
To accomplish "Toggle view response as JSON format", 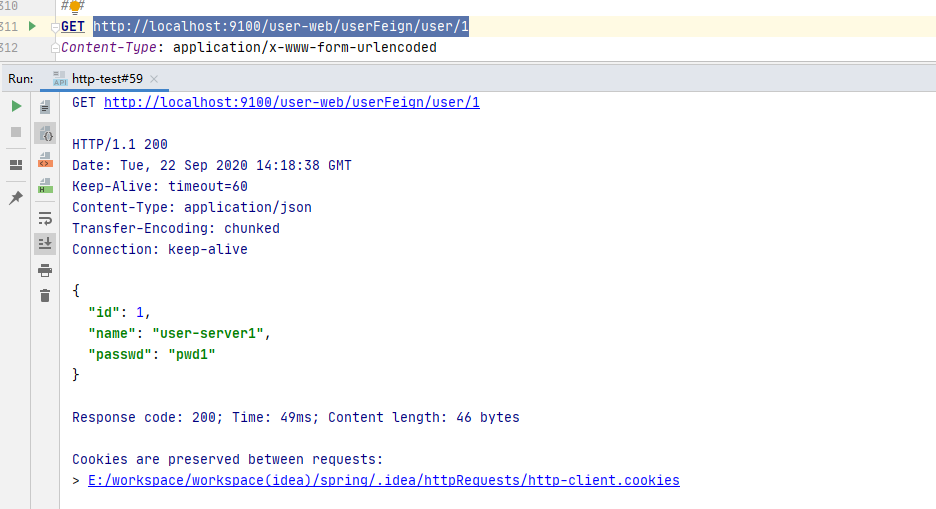I will point(45,133).
